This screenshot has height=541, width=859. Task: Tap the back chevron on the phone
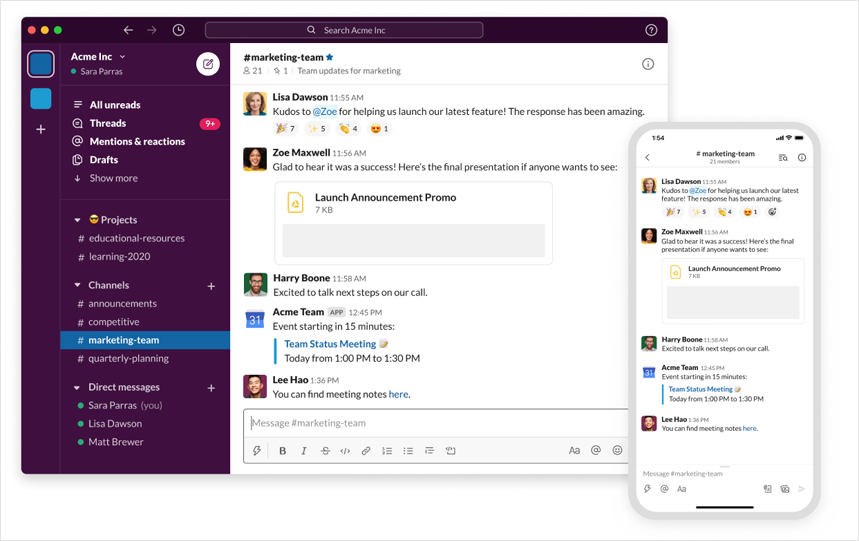648,158
